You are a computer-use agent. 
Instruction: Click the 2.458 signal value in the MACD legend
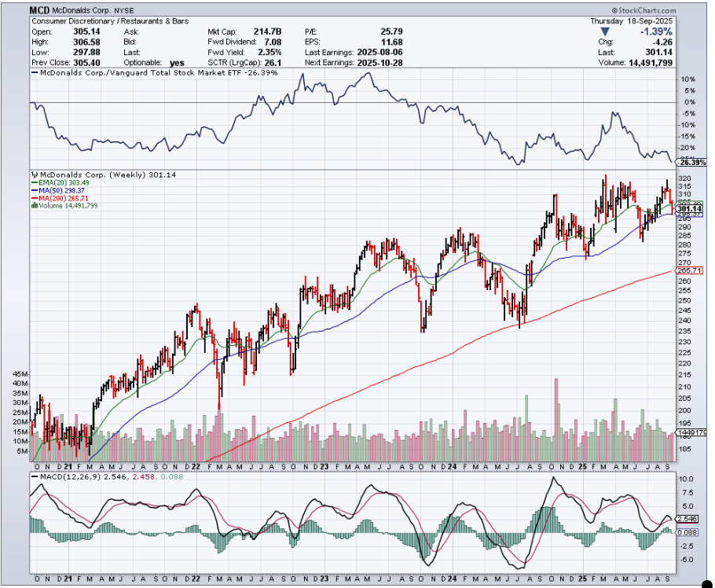[x=143, y=477]
